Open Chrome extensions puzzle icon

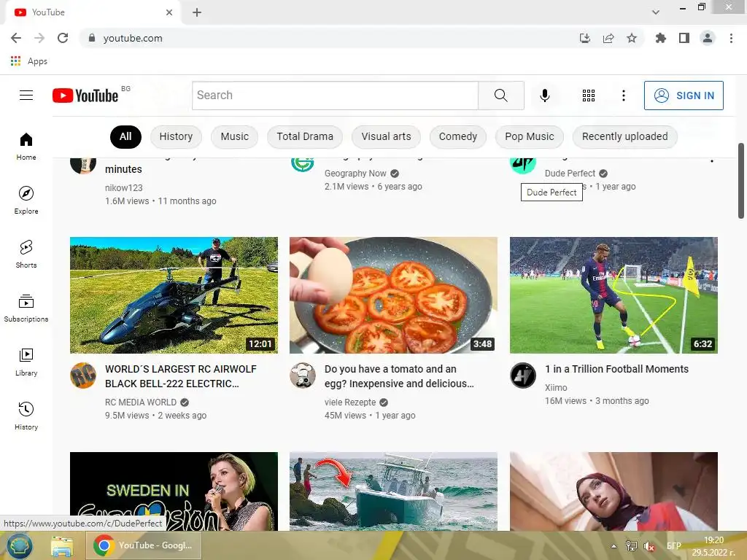pyautogui.click(x=660, y=38)
